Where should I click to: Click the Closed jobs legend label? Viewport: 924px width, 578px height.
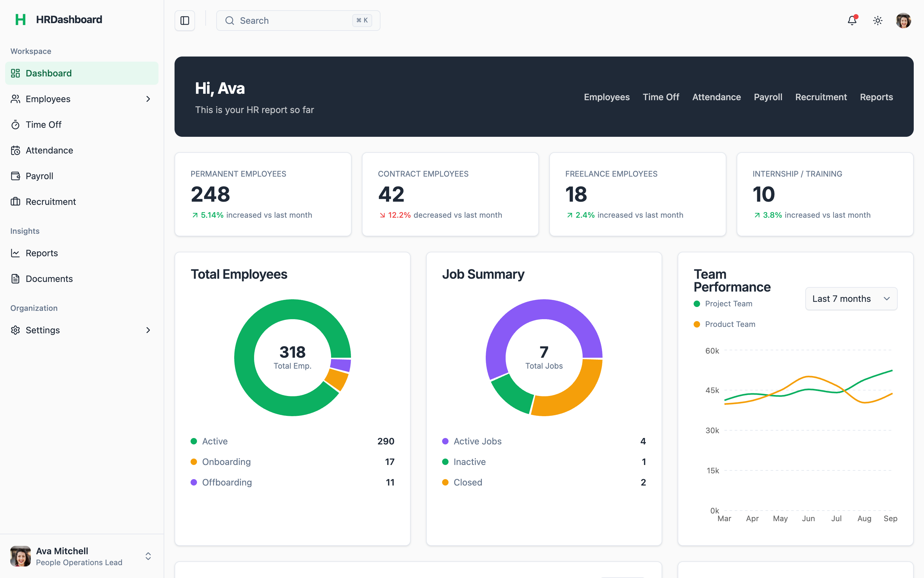pos(468,482)
